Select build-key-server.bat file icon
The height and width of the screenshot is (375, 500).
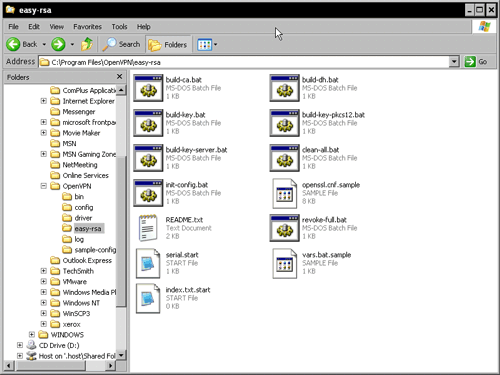point(148,158)
